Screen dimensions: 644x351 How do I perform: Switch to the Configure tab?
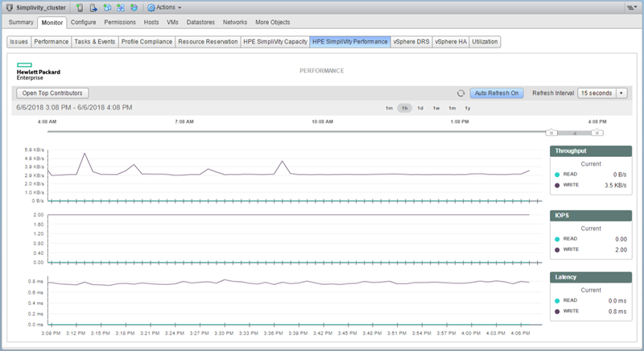84,22
